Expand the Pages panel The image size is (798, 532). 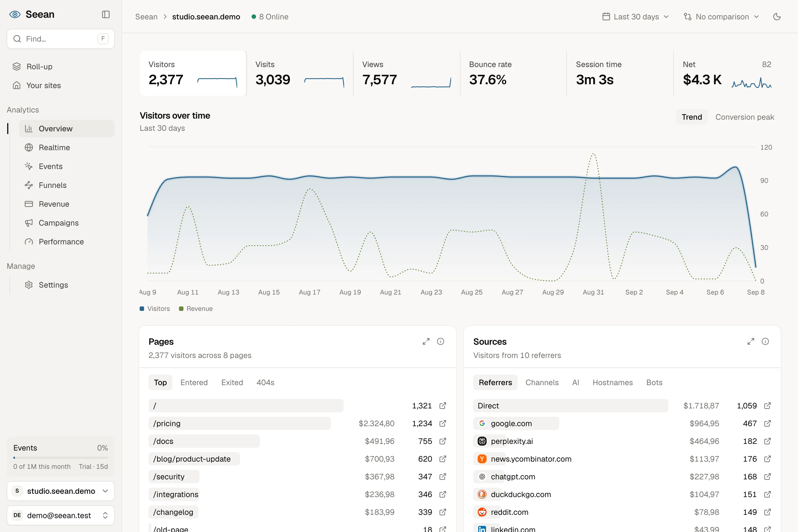426,341
